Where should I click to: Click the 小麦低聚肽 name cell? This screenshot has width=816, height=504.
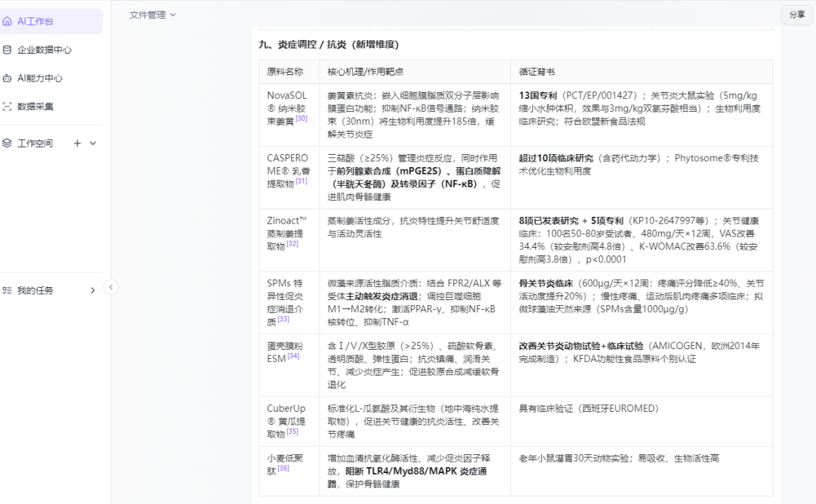[289, 472]
